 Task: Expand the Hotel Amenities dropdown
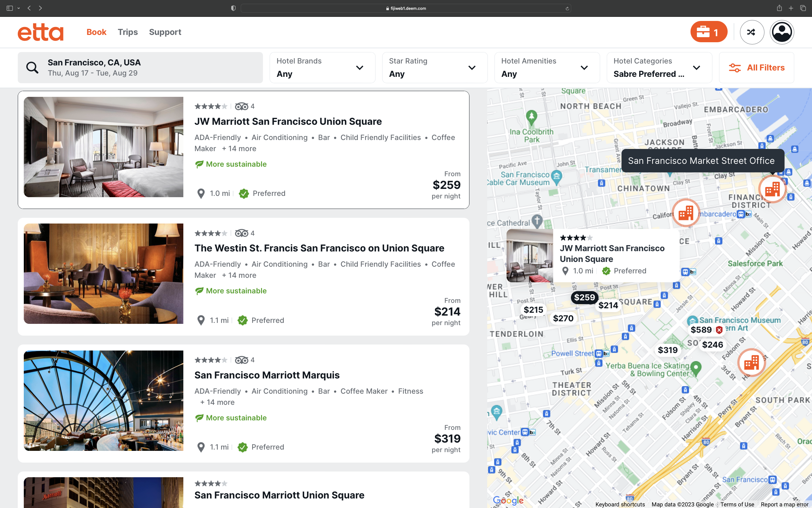tap(547, 68)
